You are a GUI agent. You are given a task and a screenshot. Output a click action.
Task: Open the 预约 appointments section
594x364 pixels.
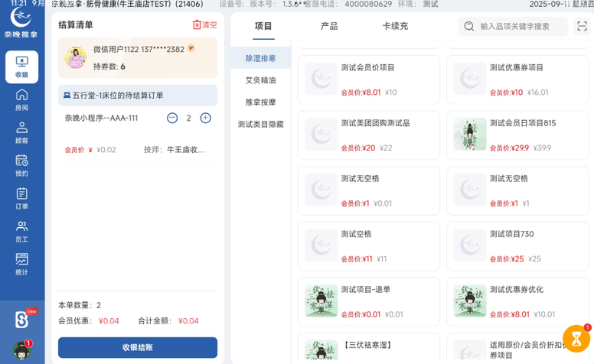21,165
